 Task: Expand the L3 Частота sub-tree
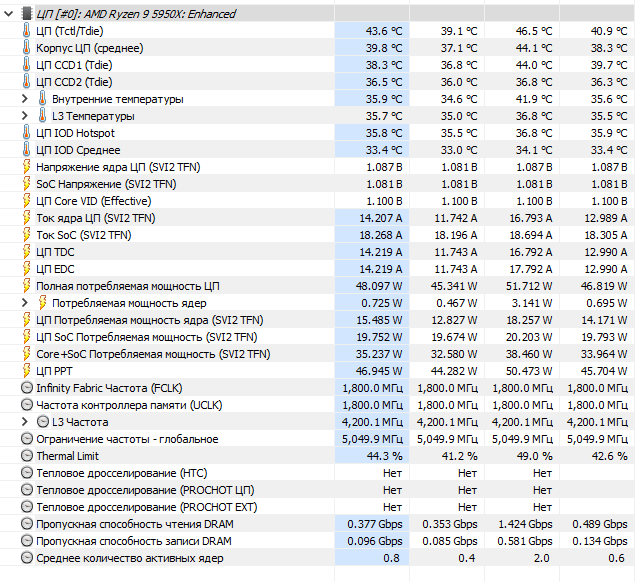tap(25, 422)
